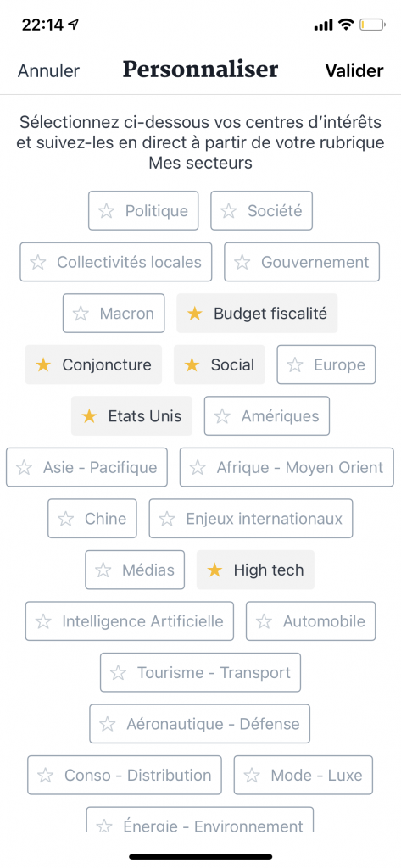Screen dimensions: 401x868
Task: Follow the Gouvernement topic
Action: coord(302,262)
